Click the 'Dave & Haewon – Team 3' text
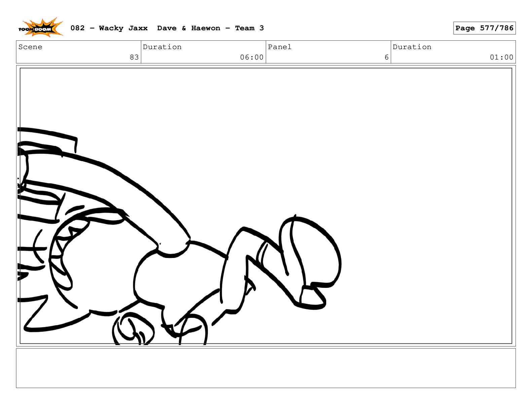532x412 pixels. (x=210, y=28)
